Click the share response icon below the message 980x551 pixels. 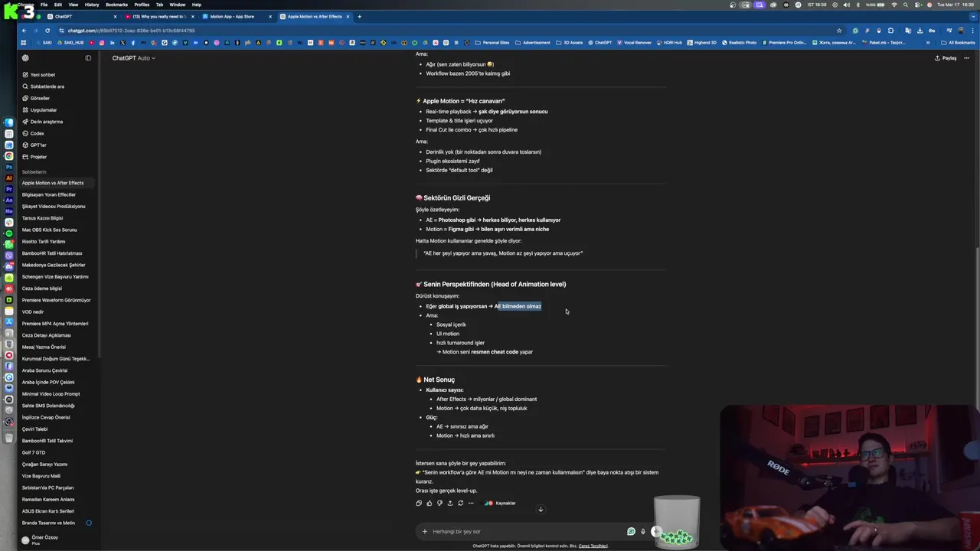click(x=449, y=503)
